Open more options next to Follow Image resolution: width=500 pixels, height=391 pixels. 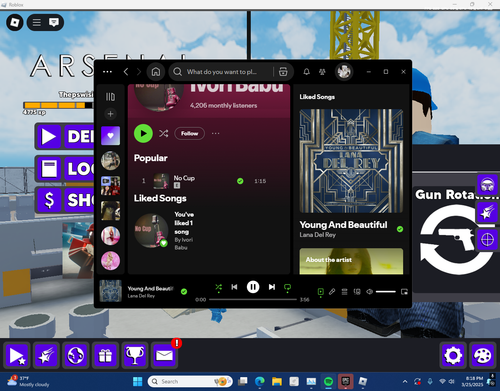pyautogui.click(x=216, y=133)
